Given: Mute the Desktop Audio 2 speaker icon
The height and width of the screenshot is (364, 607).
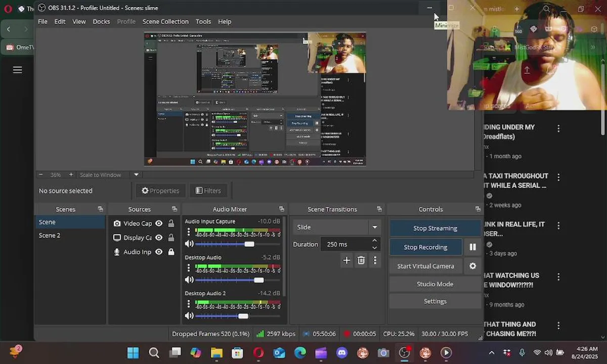Looking at the screenshot, I should [x=189, y=315].
